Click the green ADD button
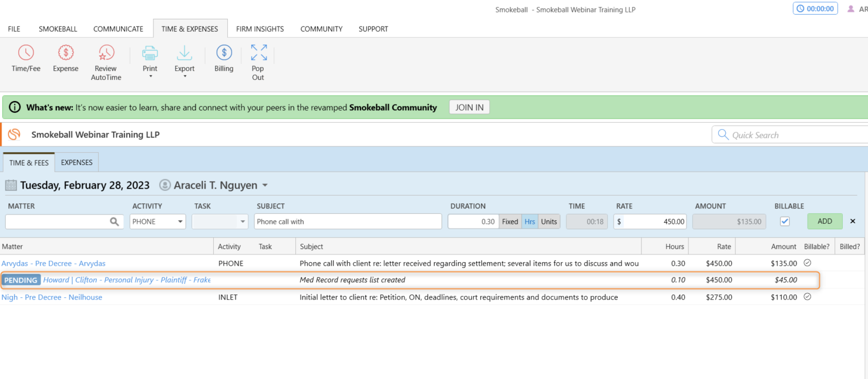 point(825,222)
